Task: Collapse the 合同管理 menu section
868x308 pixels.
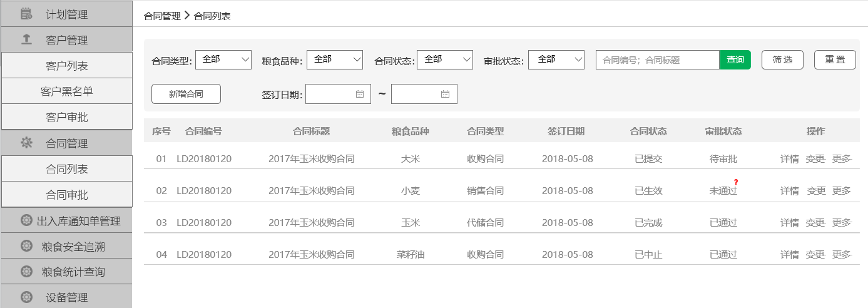Action: click(x=66, y=143)
